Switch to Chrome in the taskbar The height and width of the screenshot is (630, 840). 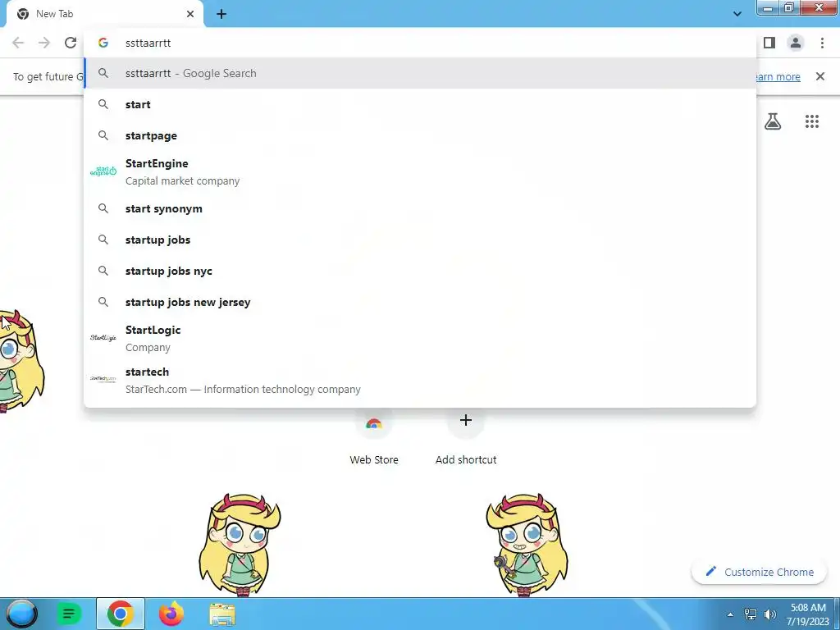[x=121, y=614]
